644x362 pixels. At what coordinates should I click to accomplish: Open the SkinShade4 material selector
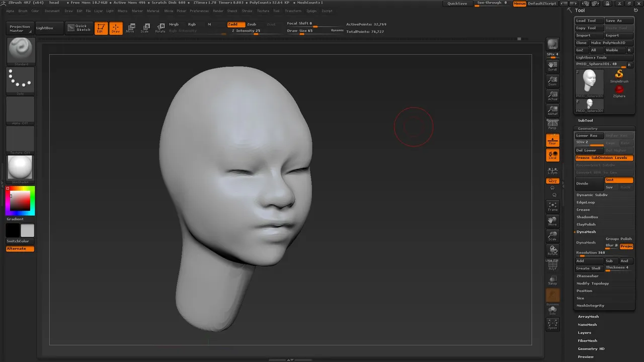(x=21, y=169)
